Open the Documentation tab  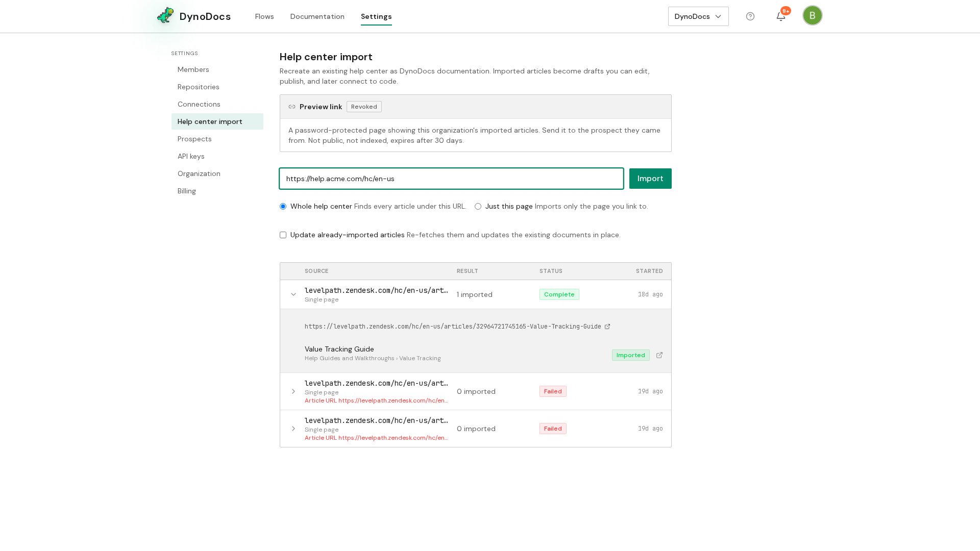click(317, 16)
